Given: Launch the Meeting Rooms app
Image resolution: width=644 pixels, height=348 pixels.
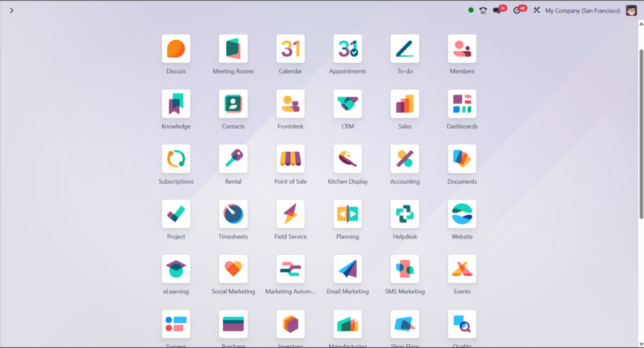Looking at the screenshot, I should click(233, 49).
